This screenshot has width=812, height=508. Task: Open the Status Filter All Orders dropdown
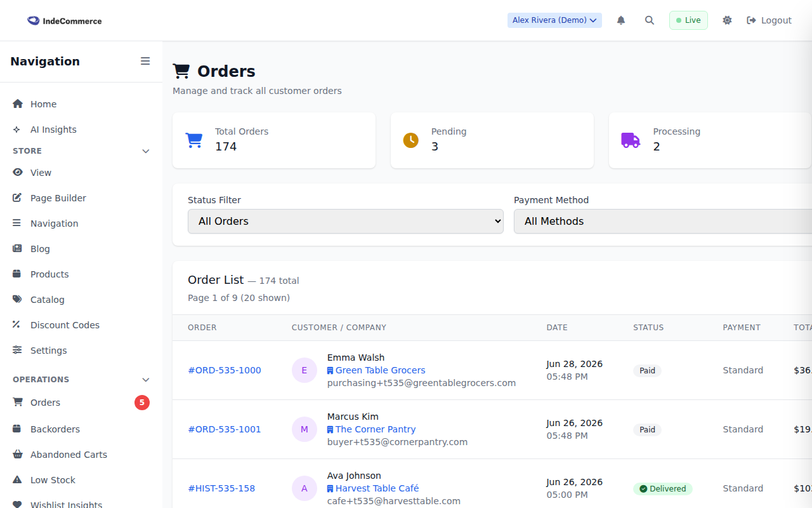(346, 221)
